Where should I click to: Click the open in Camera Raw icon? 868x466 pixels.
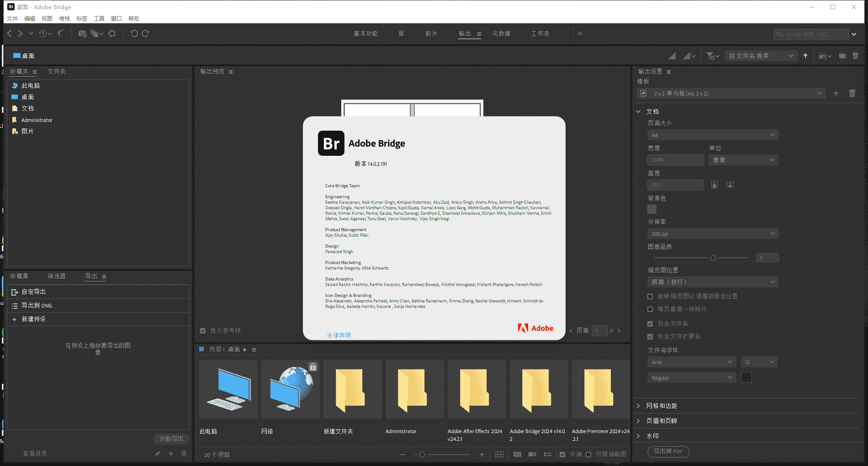(112, 34)
